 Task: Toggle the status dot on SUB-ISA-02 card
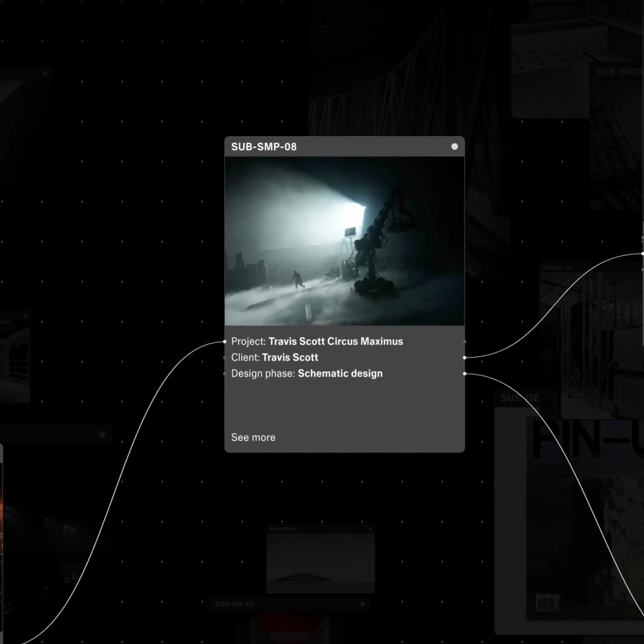(363, 604)
